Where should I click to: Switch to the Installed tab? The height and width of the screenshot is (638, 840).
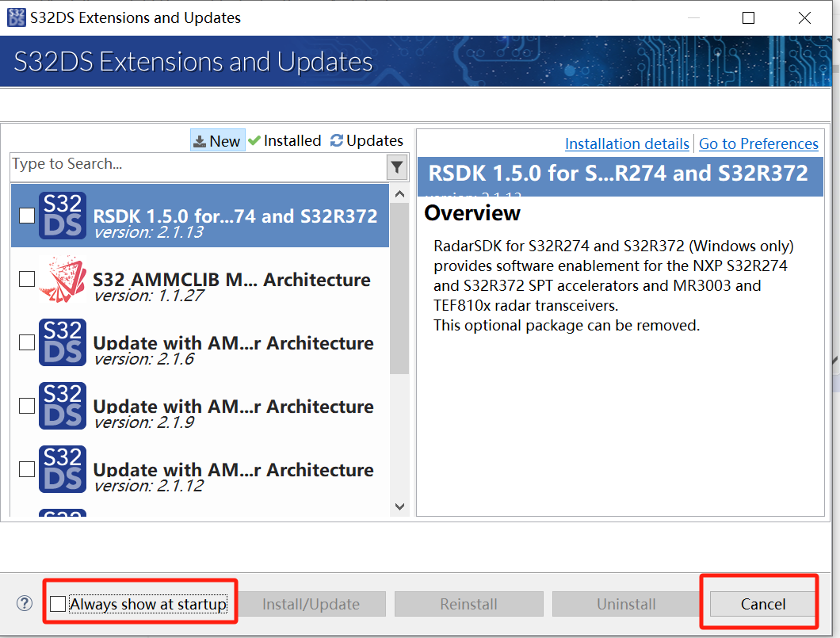coord(285,140)
